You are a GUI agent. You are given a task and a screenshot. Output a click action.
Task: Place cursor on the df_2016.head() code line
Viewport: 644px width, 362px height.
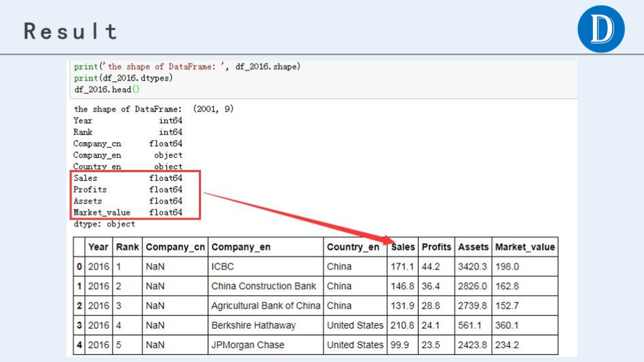point(107,89)
